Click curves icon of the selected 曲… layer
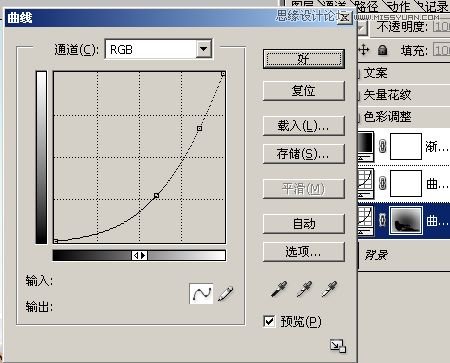 (x=366, y=220)
